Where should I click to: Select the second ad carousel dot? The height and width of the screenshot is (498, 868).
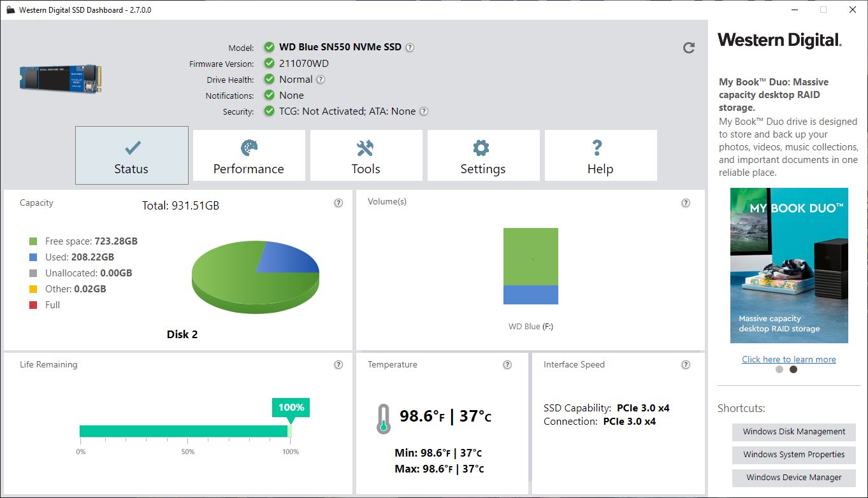pos(793,369)
